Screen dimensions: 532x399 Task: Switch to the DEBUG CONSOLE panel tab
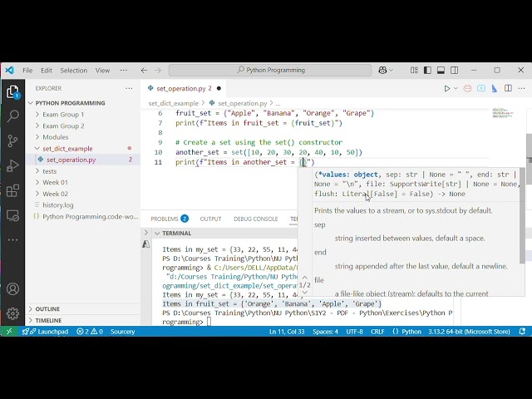click(255, 219)
